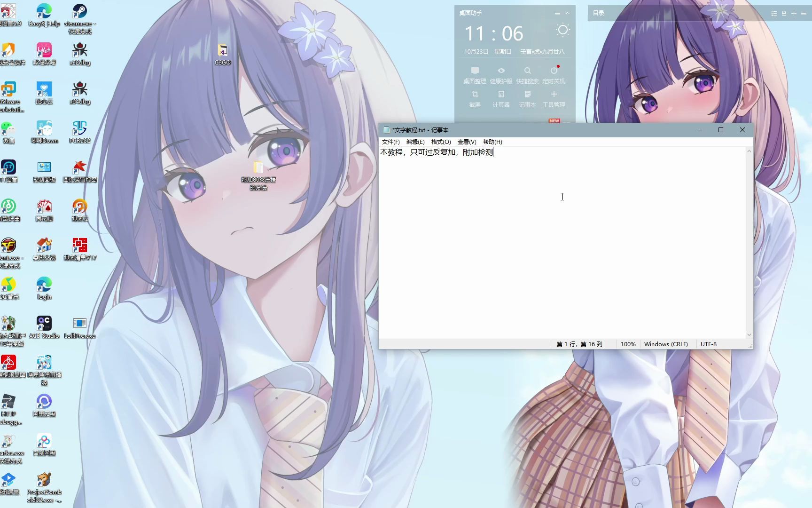Select the 博美云 desktop icon
Image resolution: width=812 pixels, height=508 pixels.
[80, 210]
